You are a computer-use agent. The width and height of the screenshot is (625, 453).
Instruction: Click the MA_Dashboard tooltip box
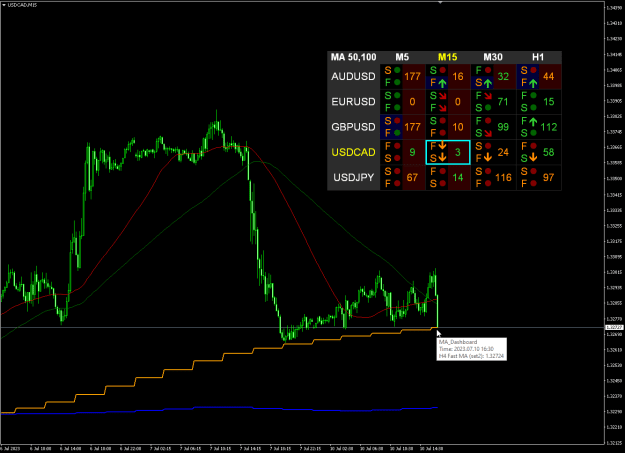[472, 349]
